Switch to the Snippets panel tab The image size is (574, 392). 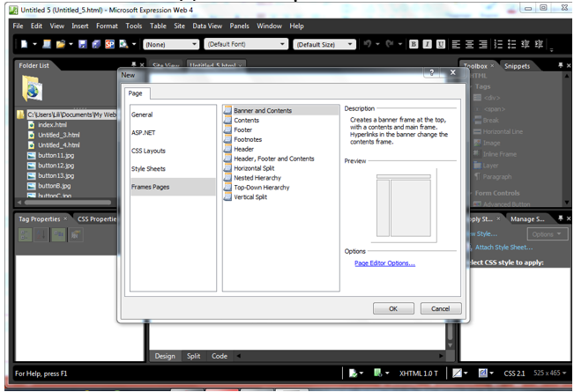(x=517, y=66)
